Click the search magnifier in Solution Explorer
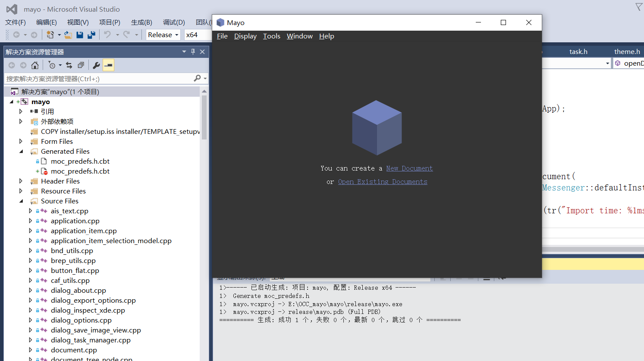Screen dimensions: 644x361 click(198, 79)
